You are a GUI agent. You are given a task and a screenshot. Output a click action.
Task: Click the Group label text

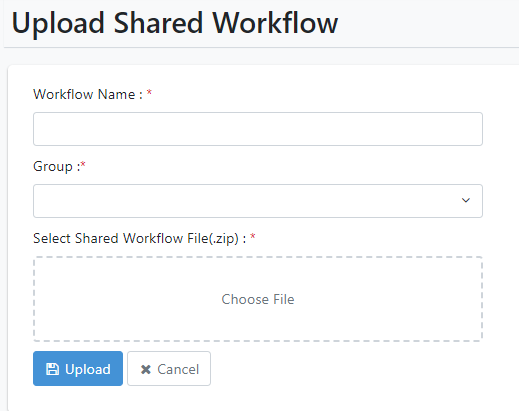coord(56,166)
